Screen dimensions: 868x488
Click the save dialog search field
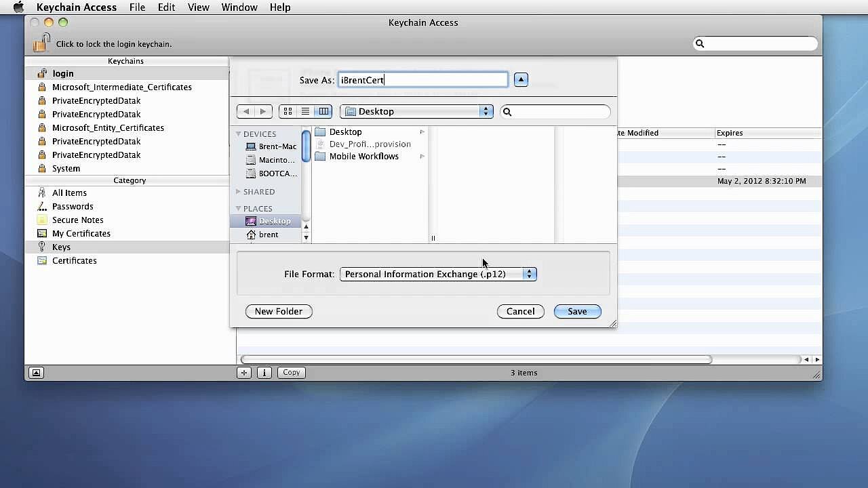(x=555, y=112)
